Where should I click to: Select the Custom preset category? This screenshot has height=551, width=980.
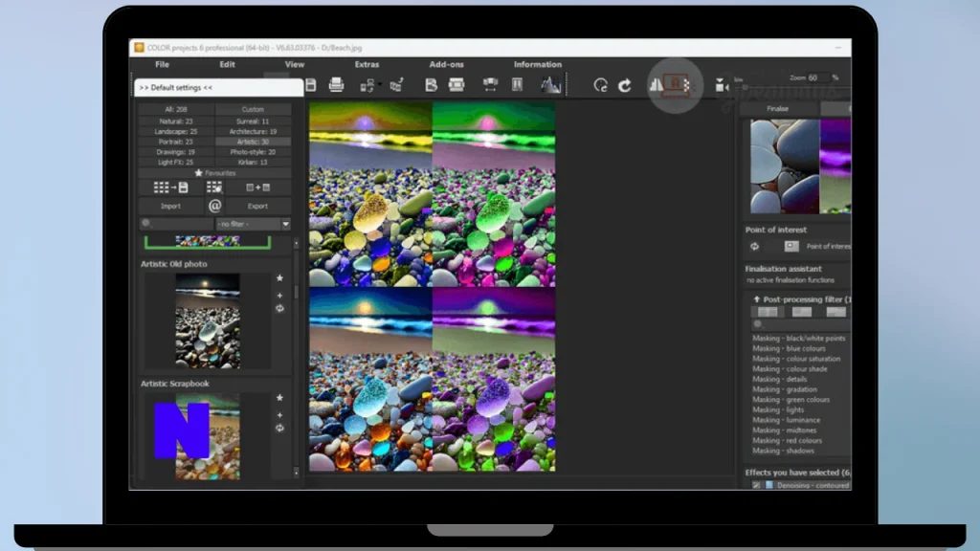pos(253,109)
